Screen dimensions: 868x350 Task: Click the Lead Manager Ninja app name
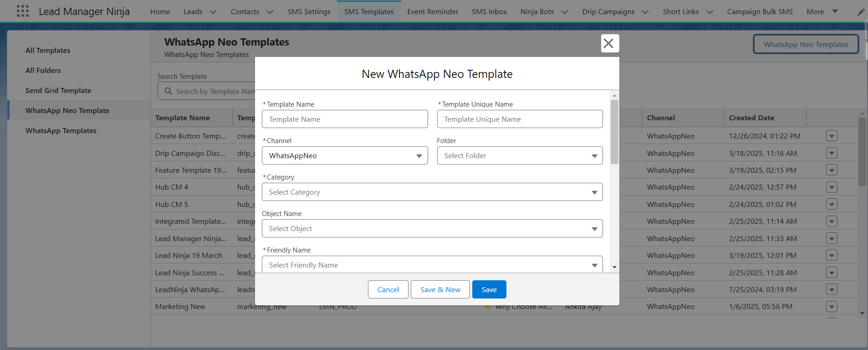point(84,11)
